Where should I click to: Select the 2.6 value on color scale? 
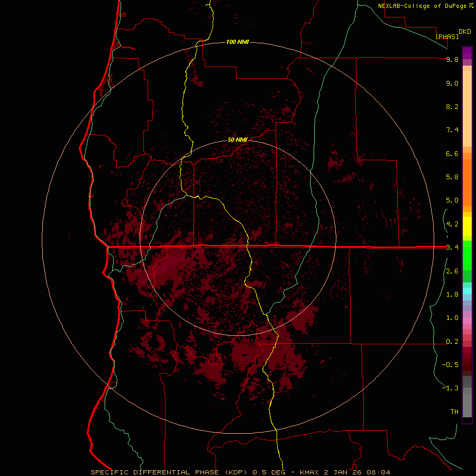click(452, 271)
